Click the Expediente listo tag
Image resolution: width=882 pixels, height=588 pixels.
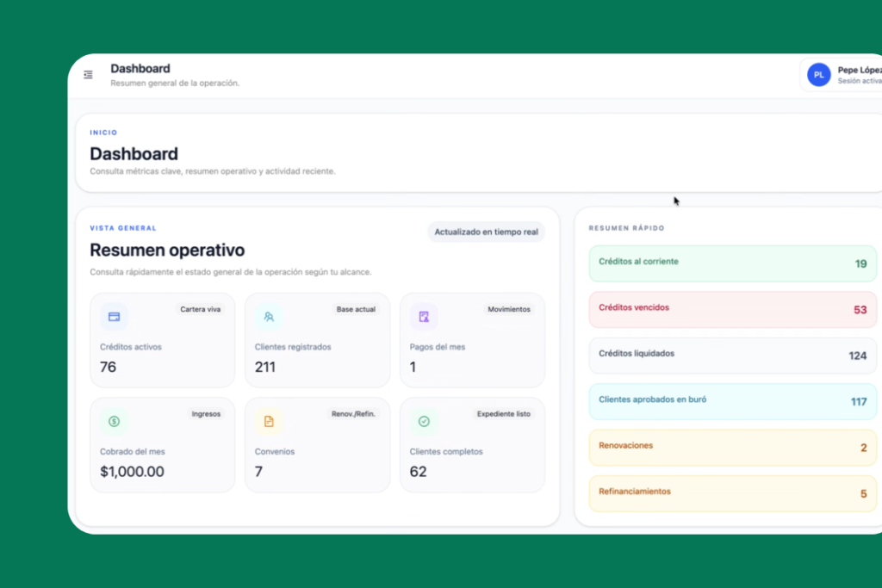pos(504,414)
